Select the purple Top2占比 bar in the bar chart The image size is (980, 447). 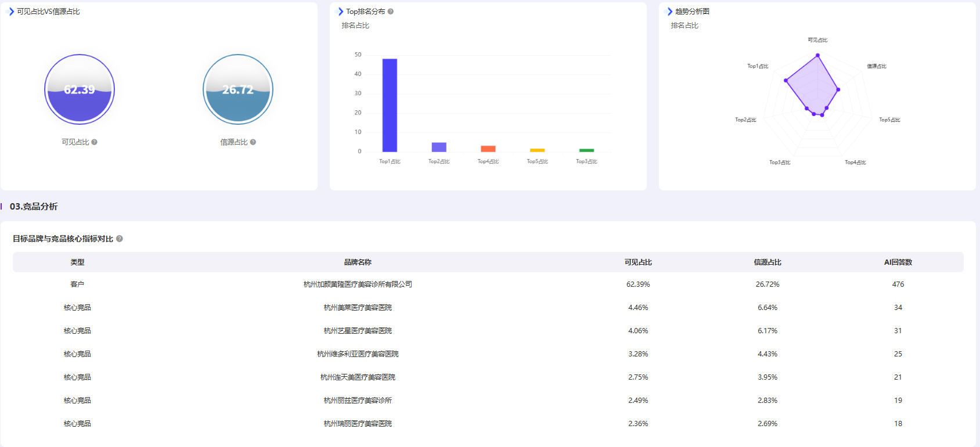pos(439,147)
